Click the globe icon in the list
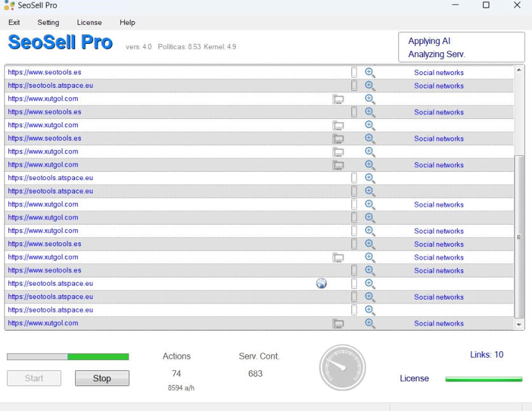This screenshot has width=532, height=411. (x=321, y=283)
